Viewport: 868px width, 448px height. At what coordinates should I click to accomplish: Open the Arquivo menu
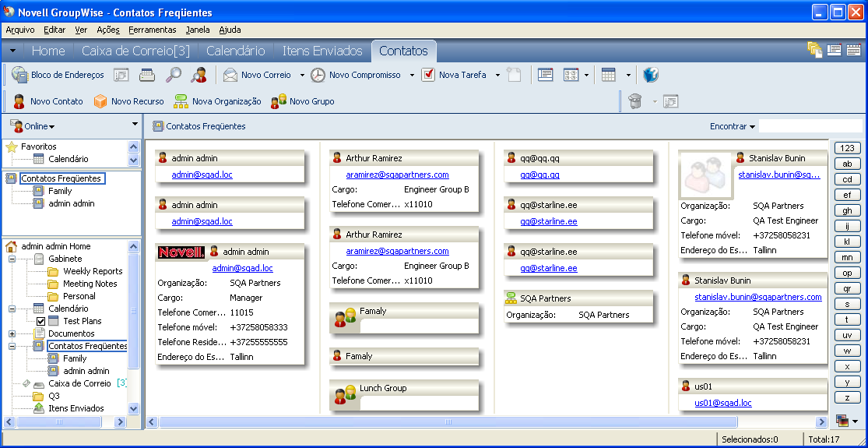tap(20, 30)
